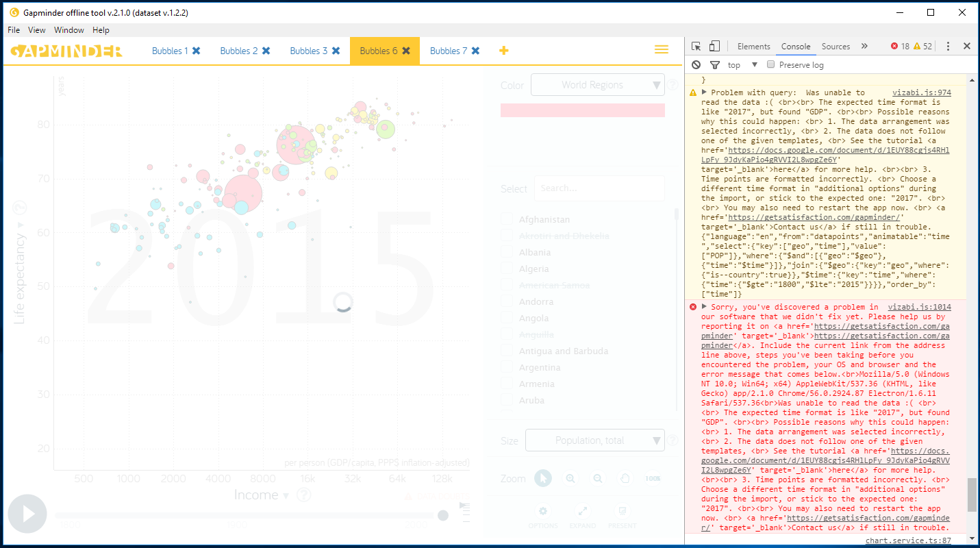980x548 pixels.
Task: Tick the Albania country checkbox
Action: tap(507, 253)
